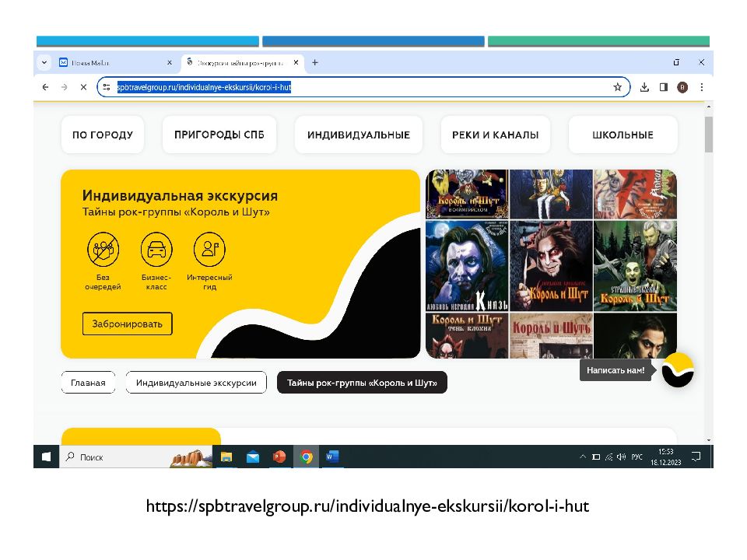Screen dimensions: 747x560
Task: Open Word from the taskbar
Action: 332,457
